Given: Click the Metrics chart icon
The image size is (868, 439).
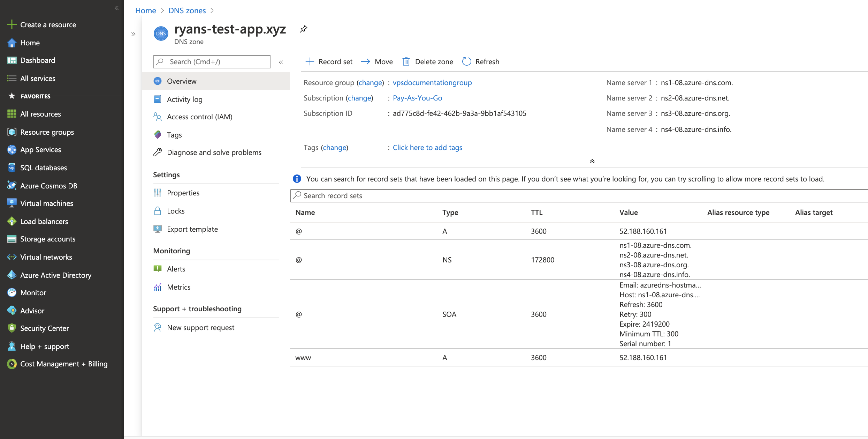Looking at the screenshot, I should [x=158, y=287].
